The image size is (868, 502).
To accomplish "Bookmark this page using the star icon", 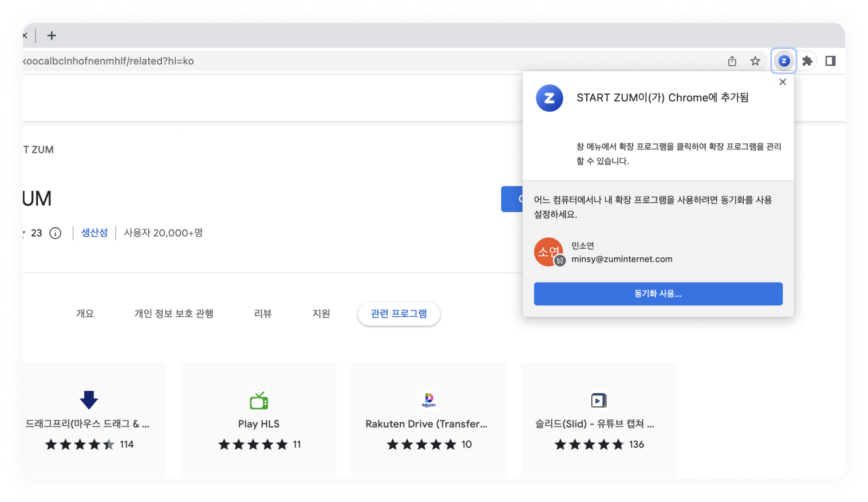I will tap(755, 61).
